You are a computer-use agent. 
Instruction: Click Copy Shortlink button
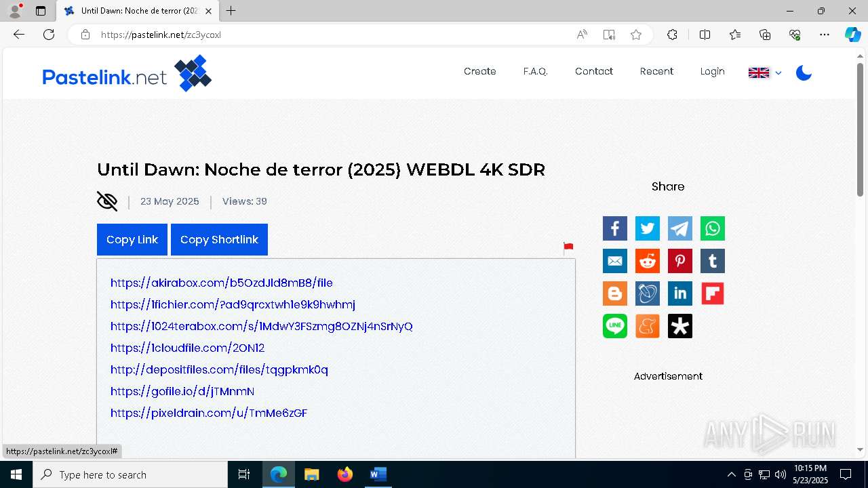219,239
